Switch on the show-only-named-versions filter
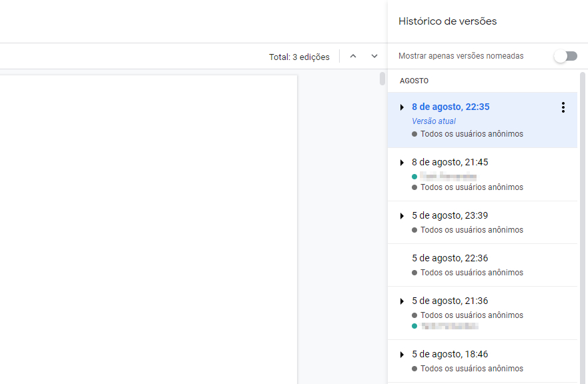 click(x=565, y=57)
